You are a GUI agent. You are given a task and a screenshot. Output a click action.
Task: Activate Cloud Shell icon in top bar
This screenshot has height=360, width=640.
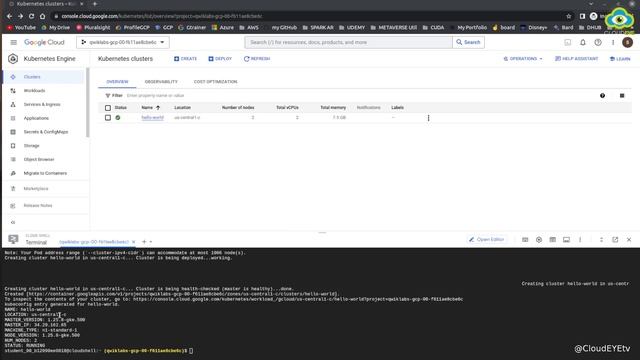568,42
